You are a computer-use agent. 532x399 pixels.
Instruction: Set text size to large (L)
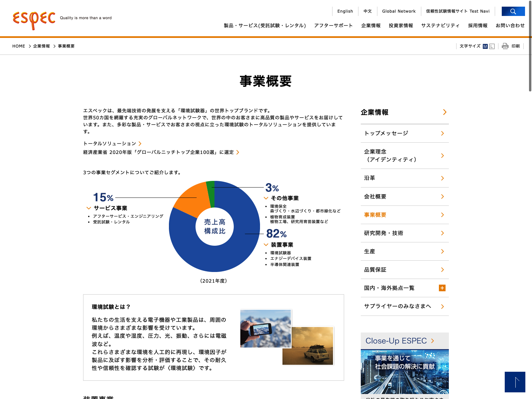pyautogui.click(x=492, y=47)
